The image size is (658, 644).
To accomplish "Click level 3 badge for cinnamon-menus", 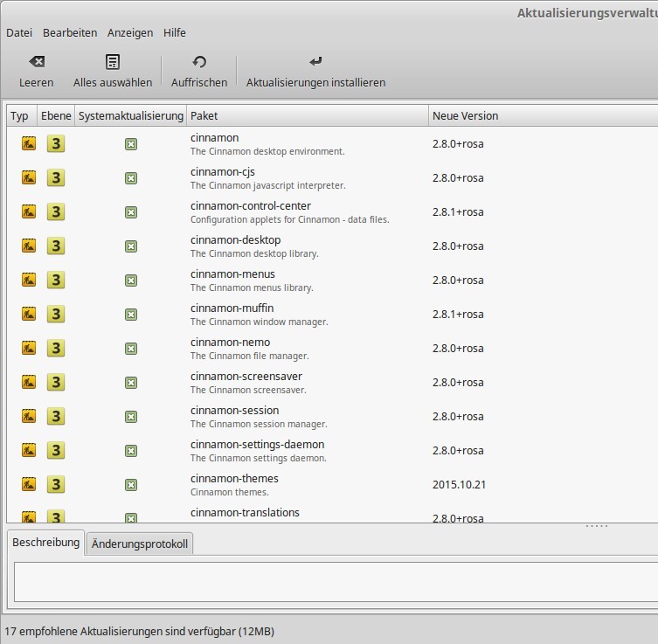I will (x=56, y=280).
